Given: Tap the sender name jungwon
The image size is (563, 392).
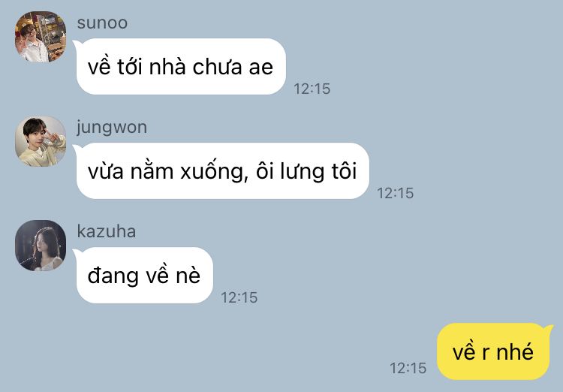Looking at the screenshot, I should [112, 128].
